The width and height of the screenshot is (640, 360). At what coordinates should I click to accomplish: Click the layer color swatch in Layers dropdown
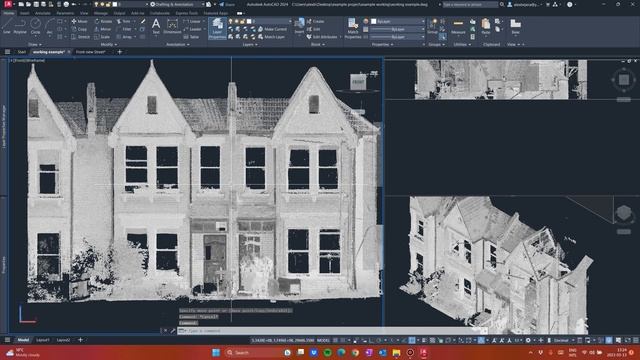[x=249, y=21]
